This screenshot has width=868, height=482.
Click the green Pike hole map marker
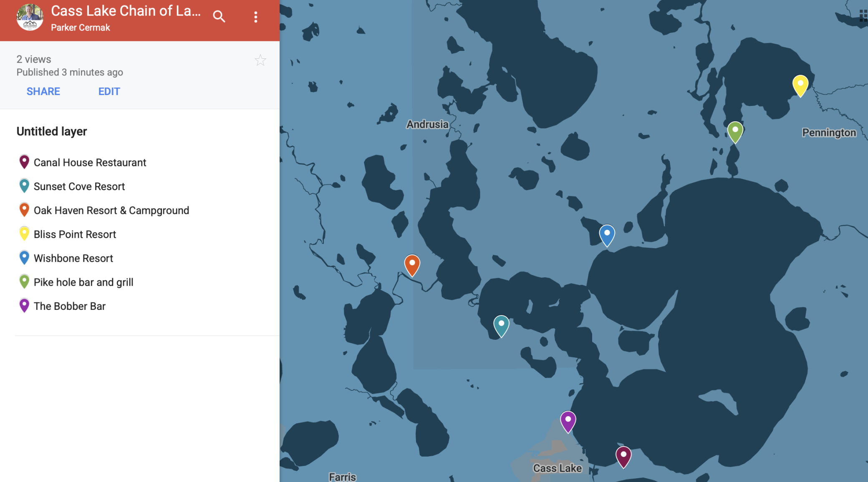tap(735, 132)
